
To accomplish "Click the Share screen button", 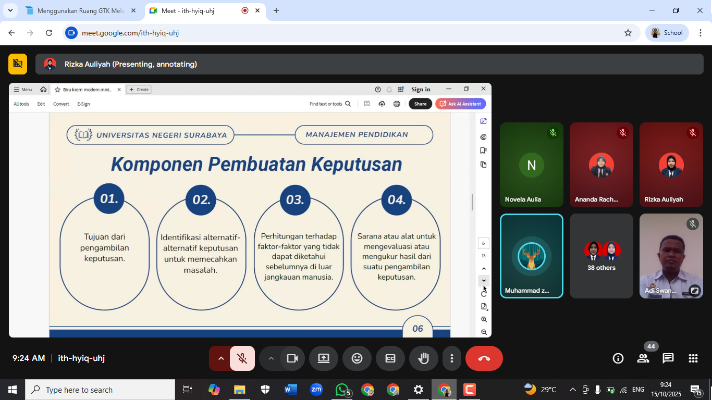I will click(323, 358).
